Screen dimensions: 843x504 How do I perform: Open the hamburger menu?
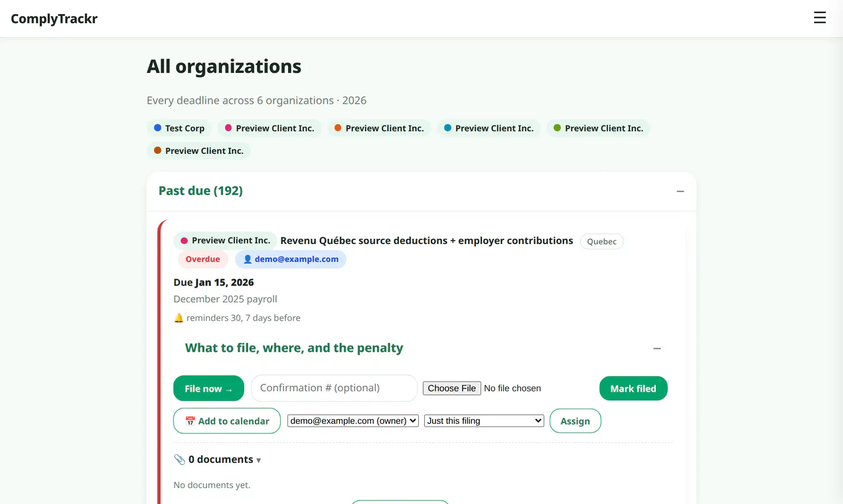coord(820,18)
